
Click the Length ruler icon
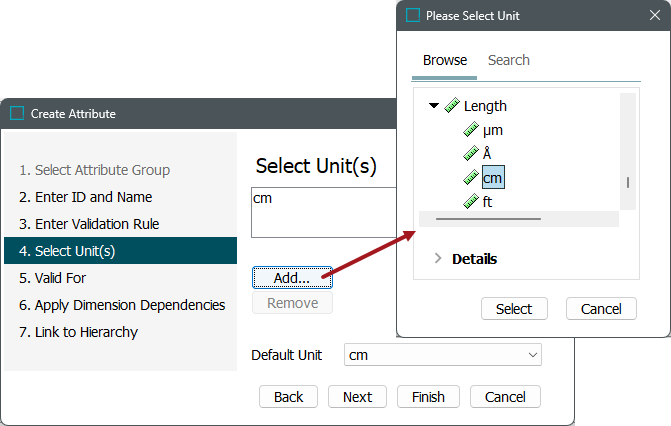coord(452,106)
